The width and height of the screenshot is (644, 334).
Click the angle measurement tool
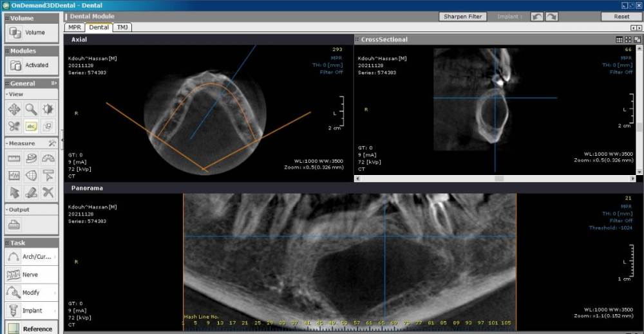(x=48, y=158)
